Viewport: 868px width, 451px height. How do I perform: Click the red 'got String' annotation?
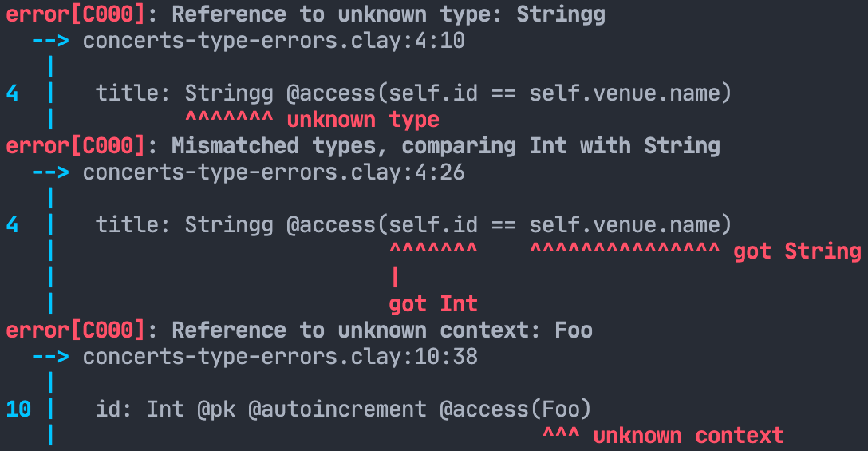[x=797, y=251]
